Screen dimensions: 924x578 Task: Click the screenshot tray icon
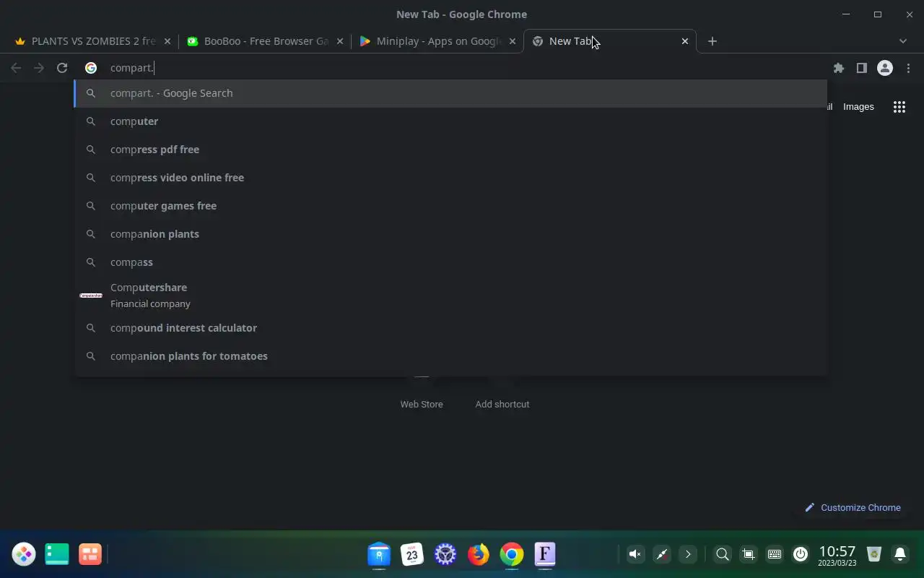749,554
